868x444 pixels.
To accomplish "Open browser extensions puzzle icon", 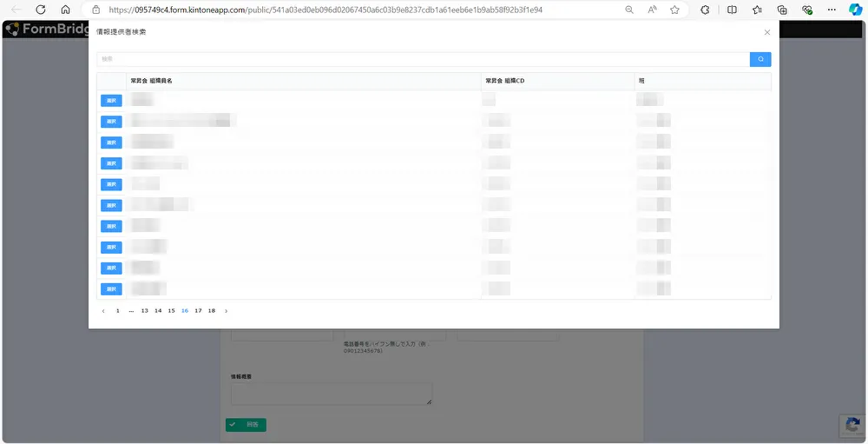I will tap(705, 10).
